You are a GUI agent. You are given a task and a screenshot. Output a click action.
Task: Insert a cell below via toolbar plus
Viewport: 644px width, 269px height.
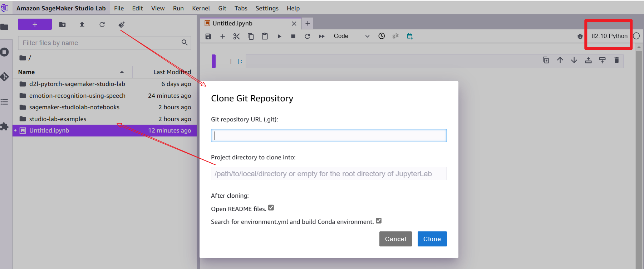(x=222, y=36)
